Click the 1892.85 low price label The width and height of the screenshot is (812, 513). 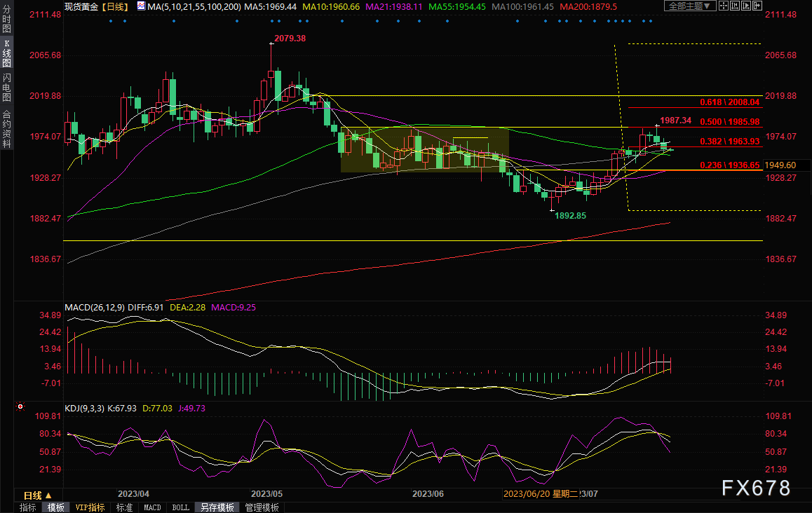click(571, 216)
